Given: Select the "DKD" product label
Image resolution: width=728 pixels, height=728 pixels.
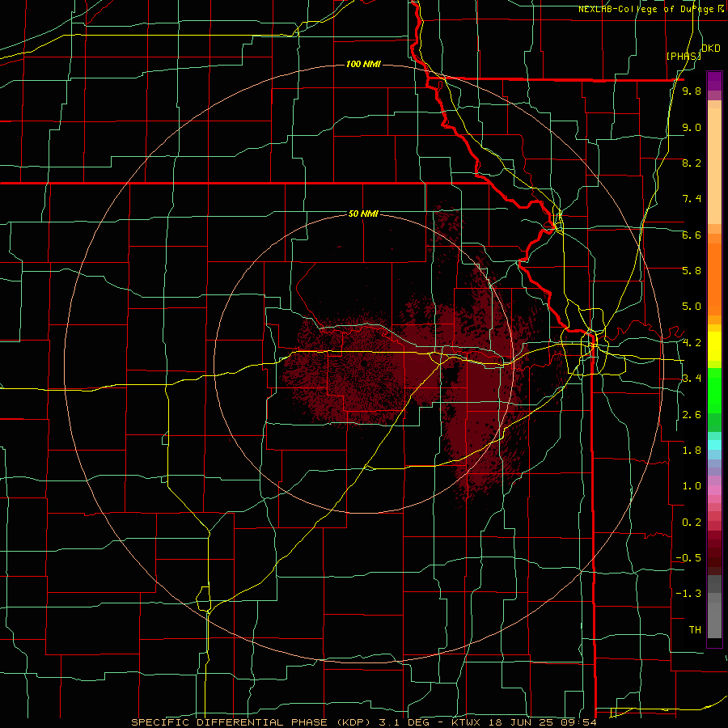Looking at the screenshot, I should (x=711, y=49).
